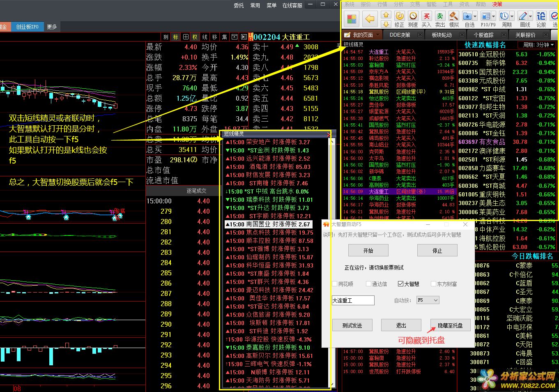Click the yellow back arrow icon
The image size is (559, 392).
point(370,19)
